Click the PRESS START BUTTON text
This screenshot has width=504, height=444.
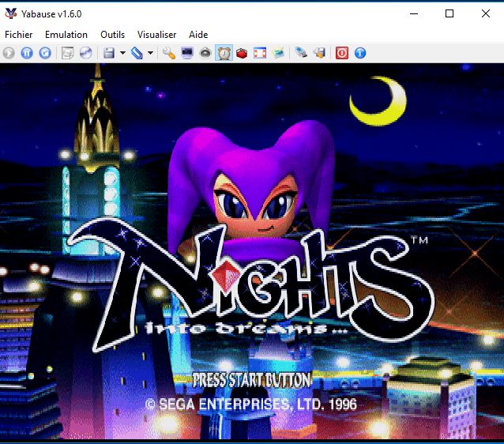(x=252, y=380)
